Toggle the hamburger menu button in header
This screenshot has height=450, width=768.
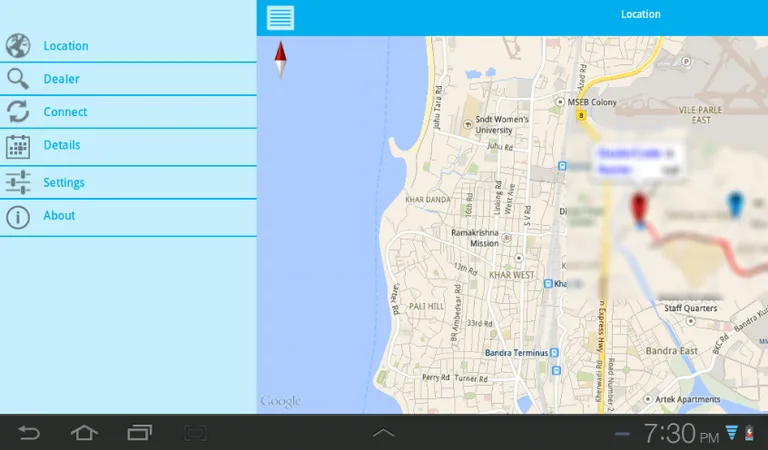(280, 18)
